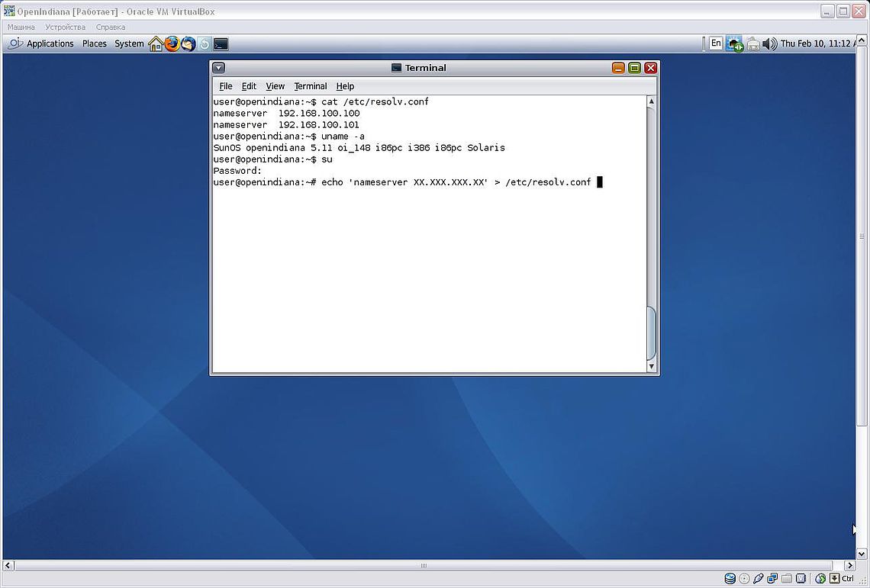Open the View menu in Terminal
The height and width of the screenshot is (588, 870).
click(275, 86)
